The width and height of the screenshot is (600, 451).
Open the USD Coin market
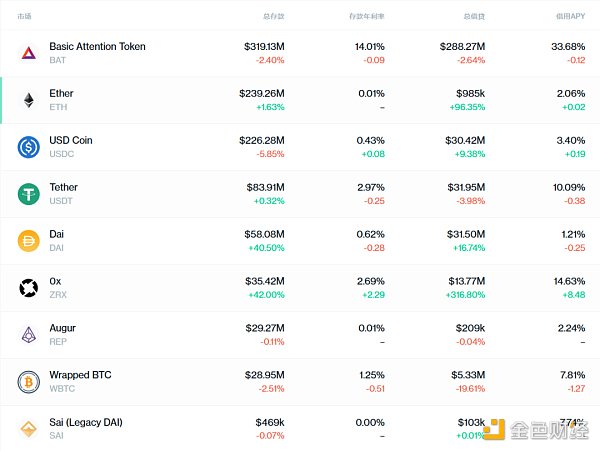click(300, 147)
